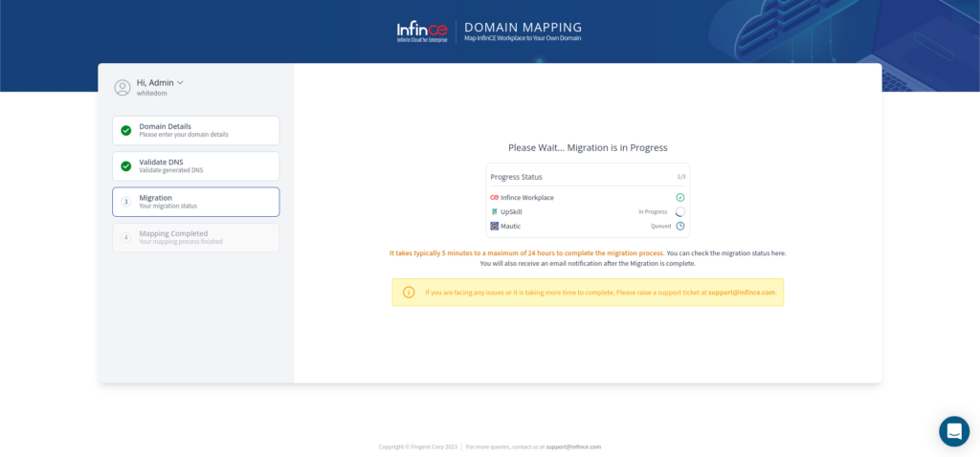Screen dimensions: 980x457
Task: Click the 'Hi, Admin' greeting text
Action: click(x=155, y=82)
